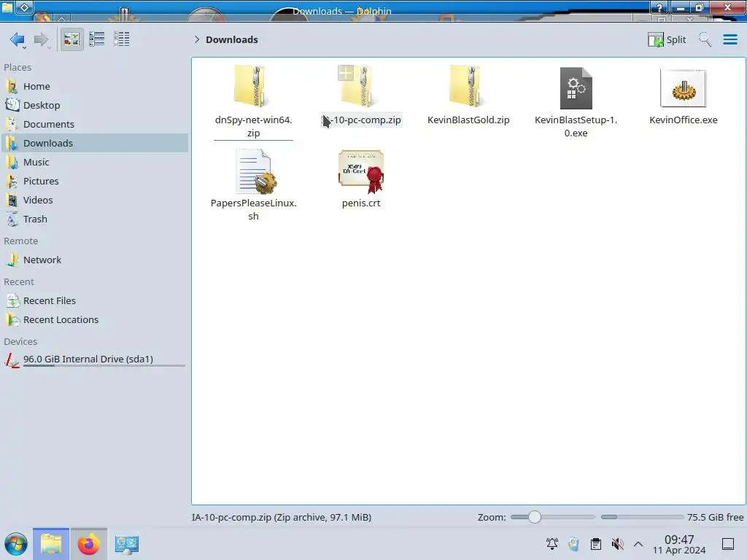Click the KevinOffice.exe file name
747x560 pixels.
(683, 120)
